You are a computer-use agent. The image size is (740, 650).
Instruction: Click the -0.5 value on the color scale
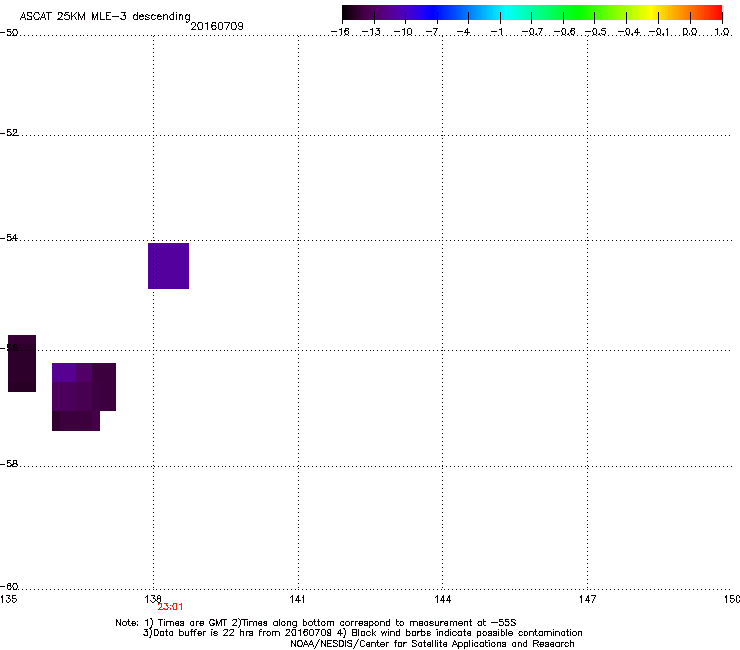coord(596,32)
